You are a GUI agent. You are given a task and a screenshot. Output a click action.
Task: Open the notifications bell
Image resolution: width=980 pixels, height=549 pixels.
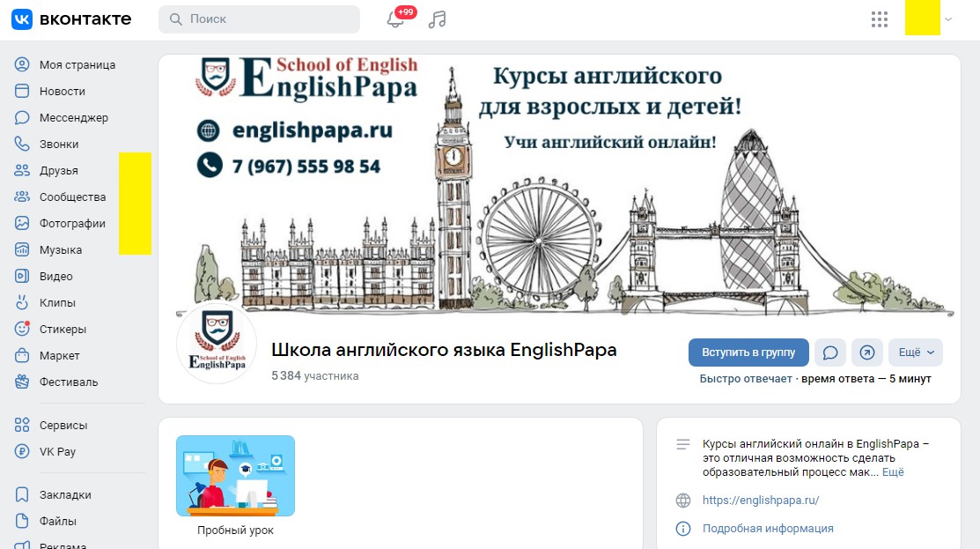click(x=395, y=19)
